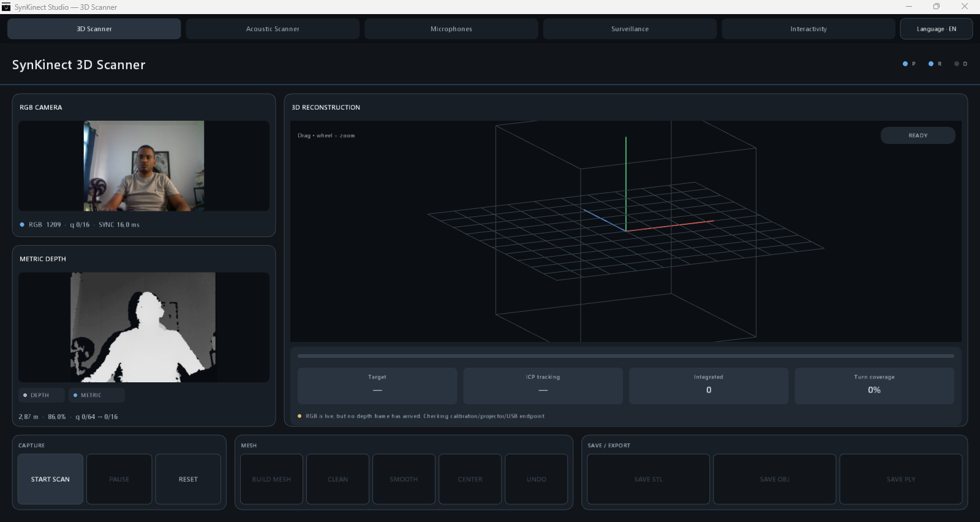Click the BUILD MESH button
Viewport: 980px width, 522px height.
point(271,479)
